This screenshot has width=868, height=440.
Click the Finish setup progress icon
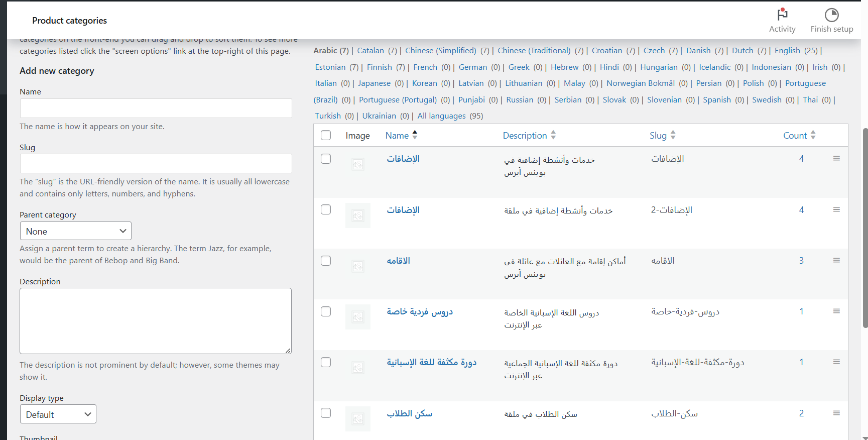(831, 15)
